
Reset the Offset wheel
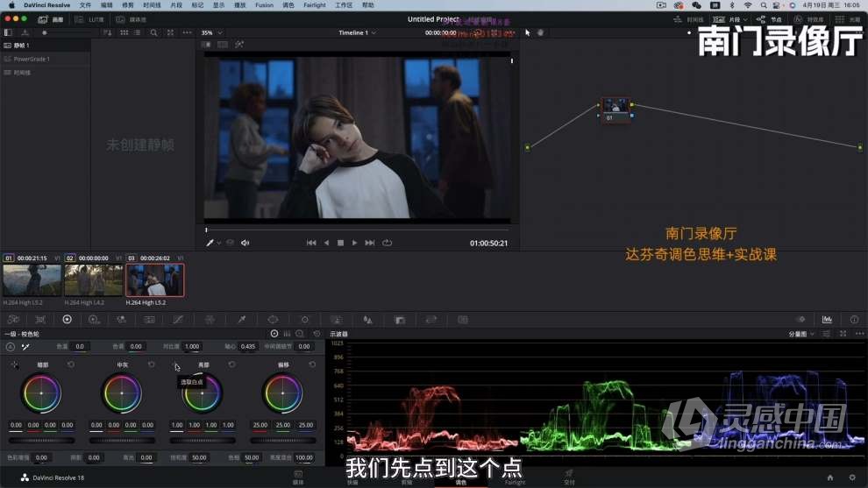[x=312, y=364]
